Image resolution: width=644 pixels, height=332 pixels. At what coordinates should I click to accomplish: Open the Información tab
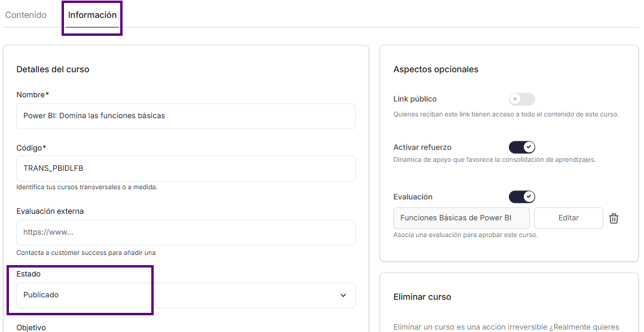[93, 15]
